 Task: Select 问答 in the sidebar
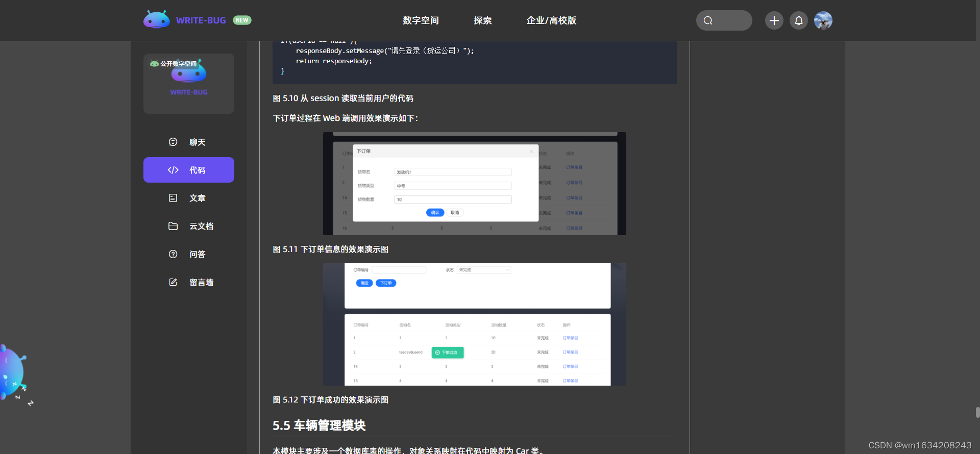coord(189,254)
